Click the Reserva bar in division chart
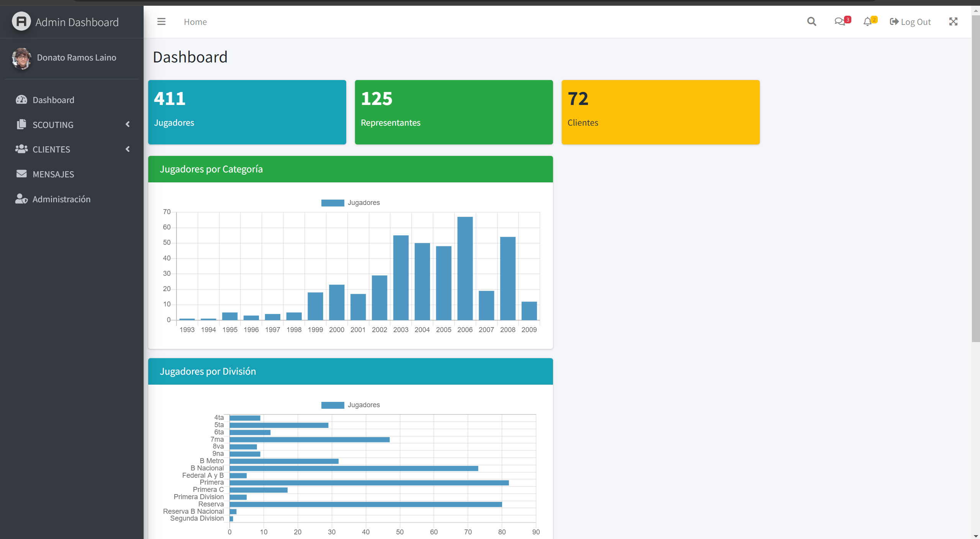This screenshot has height=539, width=980. 366,505
